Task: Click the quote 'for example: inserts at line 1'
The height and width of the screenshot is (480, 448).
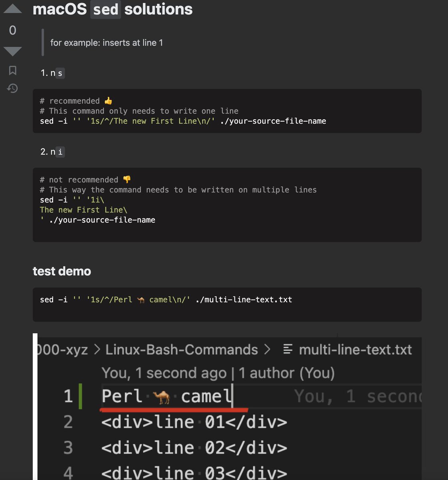Action: (106, 42)
